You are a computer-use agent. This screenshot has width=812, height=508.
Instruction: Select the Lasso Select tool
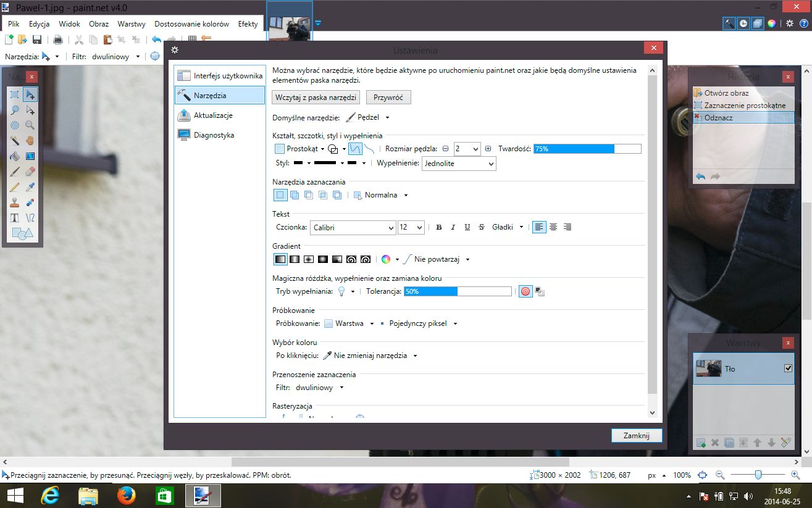click(15, 110)
